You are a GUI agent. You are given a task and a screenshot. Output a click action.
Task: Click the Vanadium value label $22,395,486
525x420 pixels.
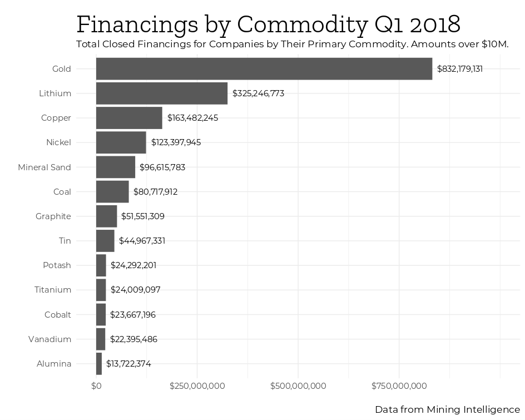(133, 339)
